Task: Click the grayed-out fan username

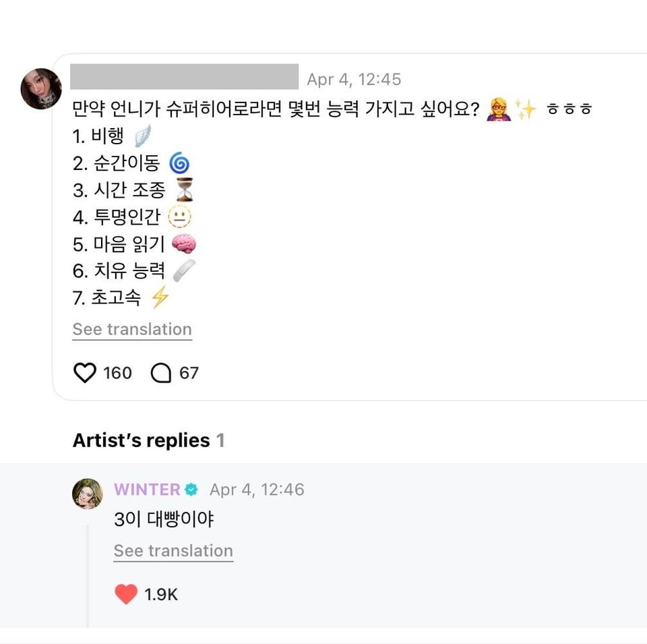Action: 184,77
